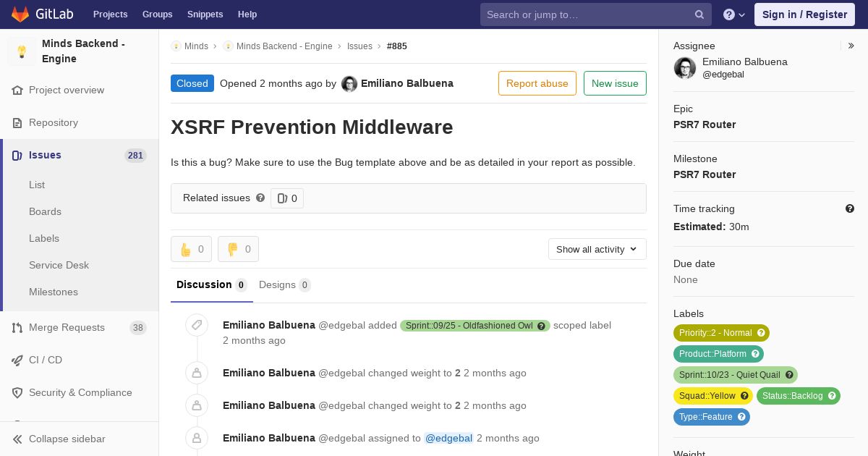Click the Status::Backlog label
The height and width of the screenshot is (456, 868).
coord(798,396)
